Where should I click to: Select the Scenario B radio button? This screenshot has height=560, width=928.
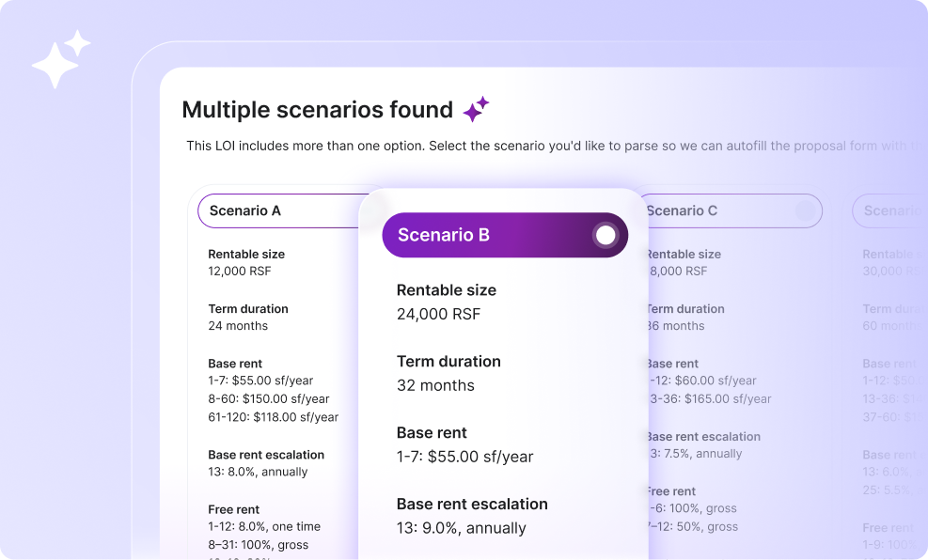click(606, 235)
